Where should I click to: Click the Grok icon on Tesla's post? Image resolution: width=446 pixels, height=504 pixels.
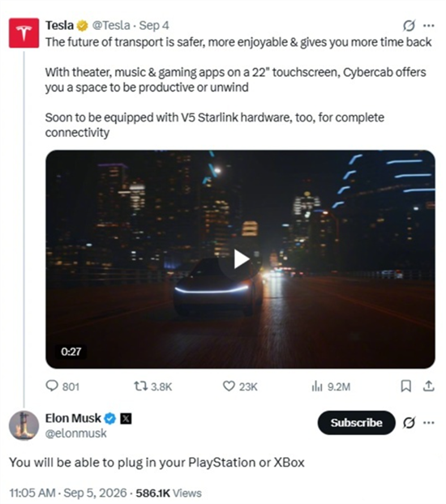(409, 26)
